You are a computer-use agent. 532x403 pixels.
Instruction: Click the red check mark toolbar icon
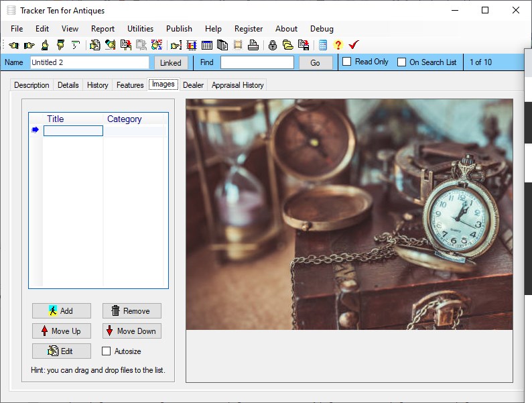pos(354,45)
